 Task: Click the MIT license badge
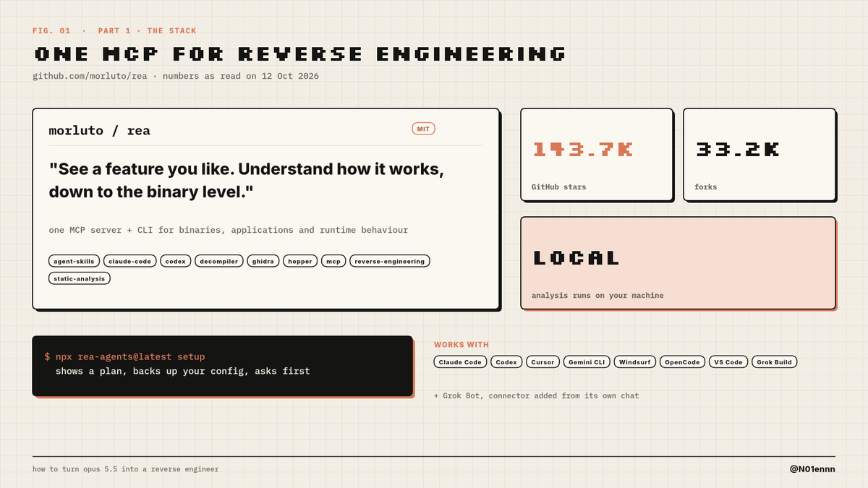(423, 129)
